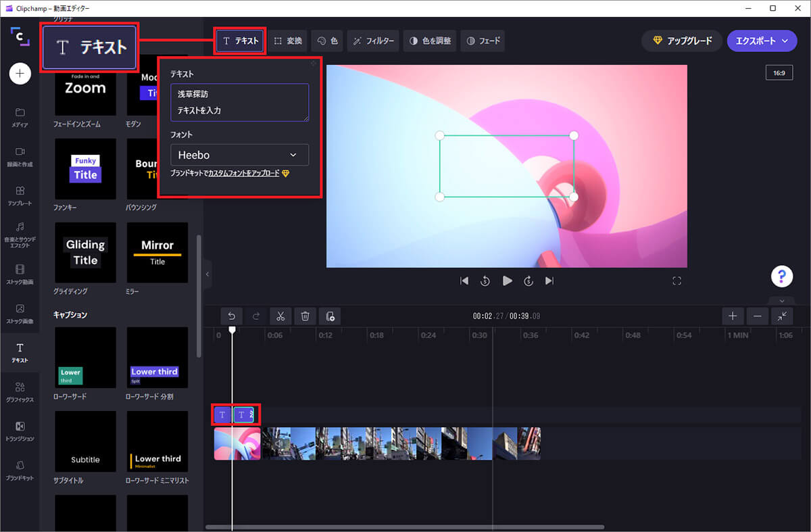Skip to the end of the video

click(x=549, y=281)
